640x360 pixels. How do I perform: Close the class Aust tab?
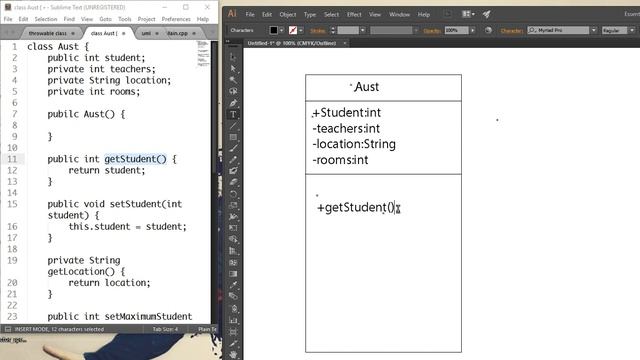124,33
